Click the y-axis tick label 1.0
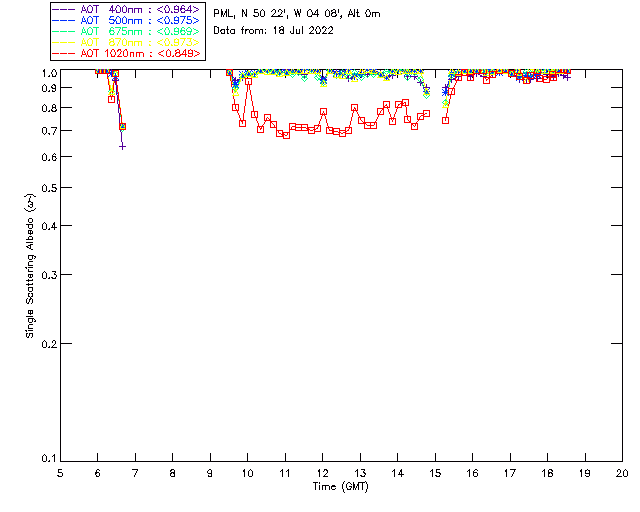The image size is (640, 512). click(49, 73)
